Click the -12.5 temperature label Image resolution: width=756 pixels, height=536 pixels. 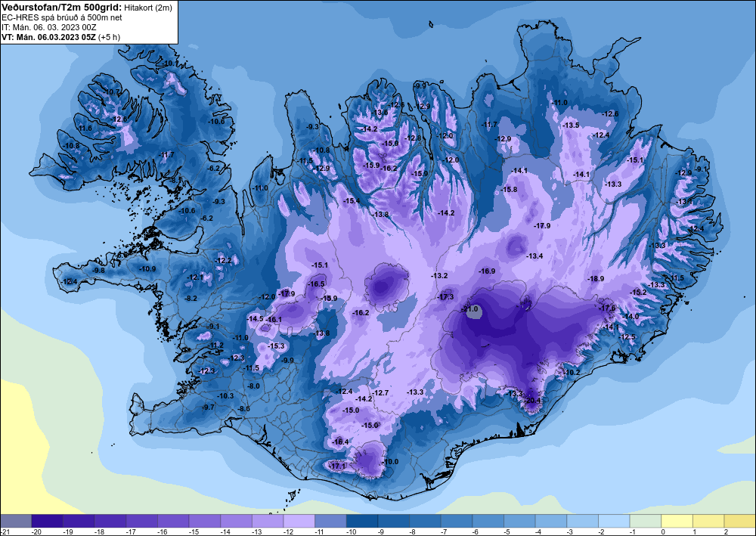pyautogui.click(x=627, y=337)
